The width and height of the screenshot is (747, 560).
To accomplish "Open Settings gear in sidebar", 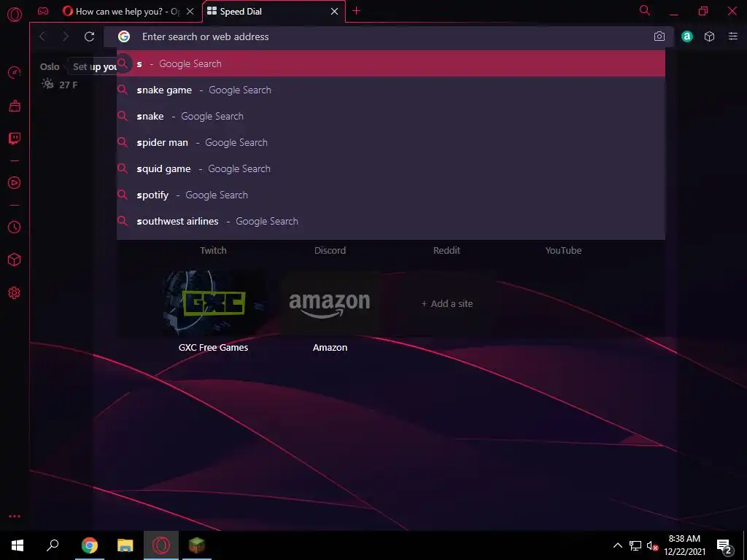I will [15, 293].
